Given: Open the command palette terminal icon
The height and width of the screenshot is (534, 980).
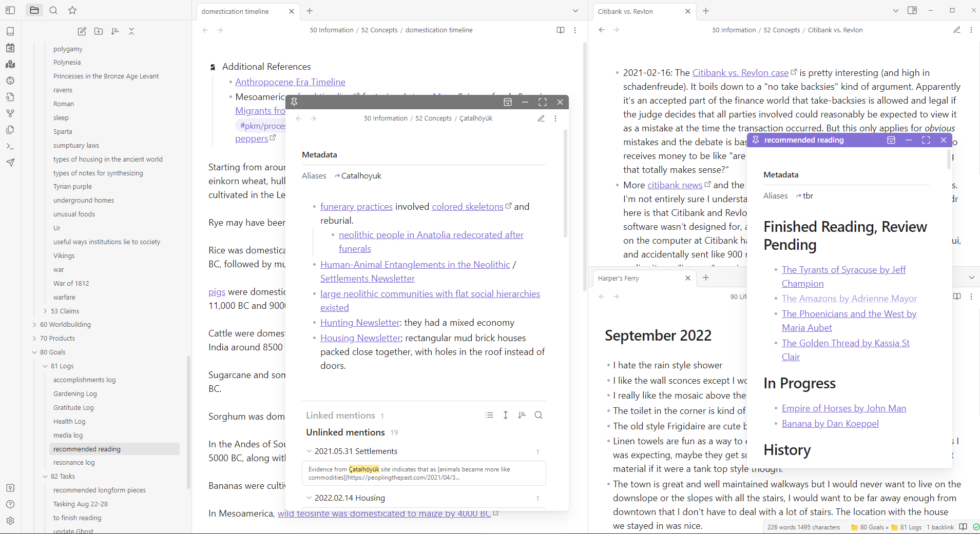Looking at the screenshot, I should click(10, 146).
